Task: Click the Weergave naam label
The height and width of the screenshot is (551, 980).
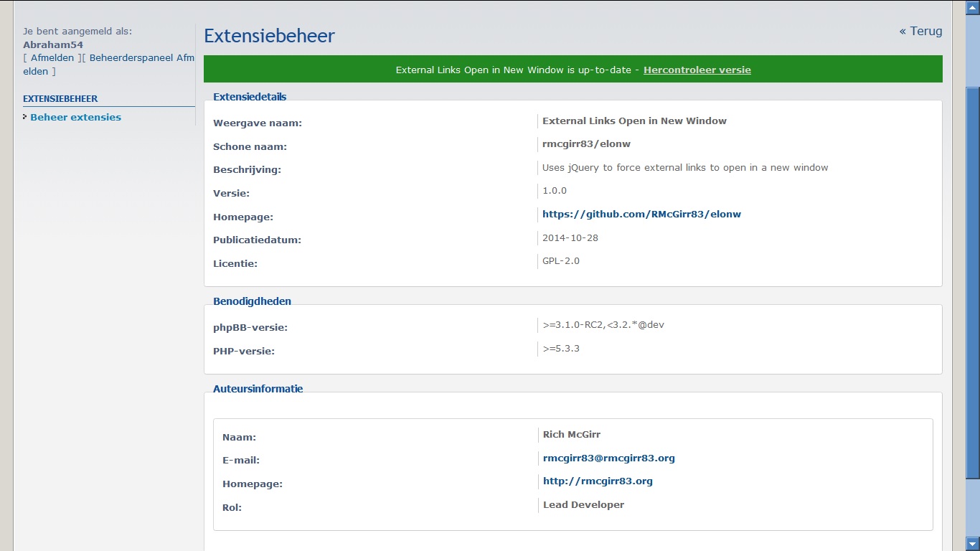Action: click(x=258, y=123)
